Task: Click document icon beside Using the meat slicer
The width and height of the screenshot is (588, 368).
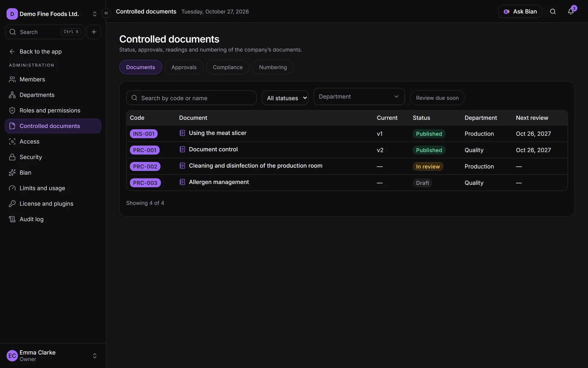Action: click(x=182, y=133)
